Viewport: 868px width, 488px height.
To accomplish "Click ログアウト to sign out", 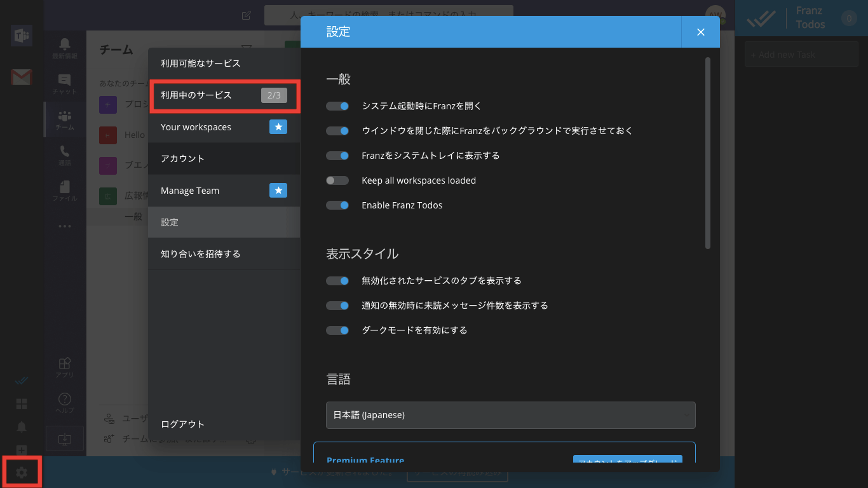I will 183,424.
